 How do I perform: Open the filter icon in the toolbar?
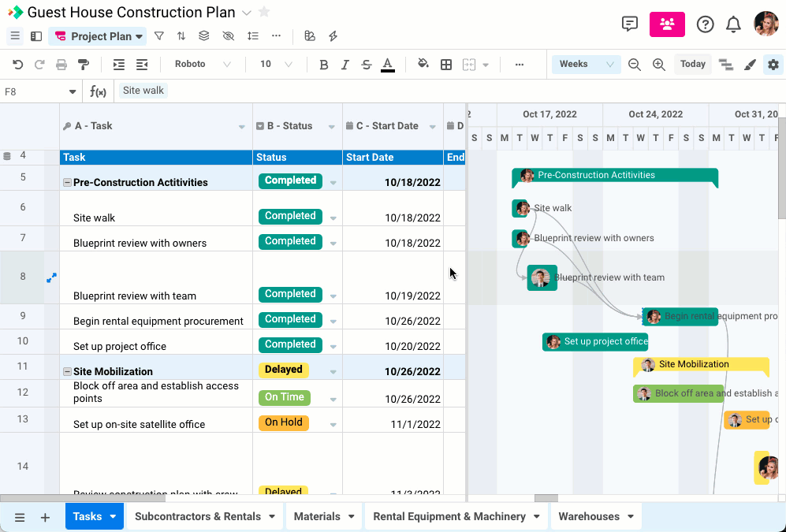point(158,35)
